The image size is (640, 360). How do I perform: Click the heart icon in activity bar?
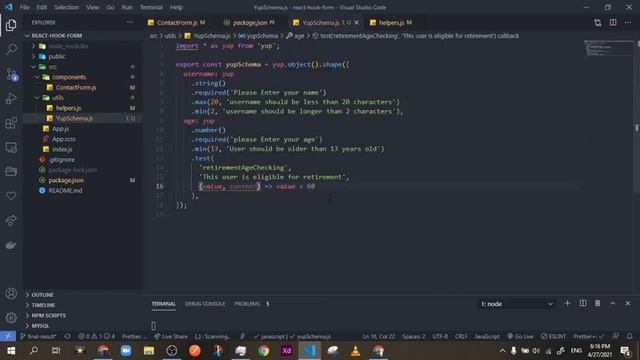(11, 196)
